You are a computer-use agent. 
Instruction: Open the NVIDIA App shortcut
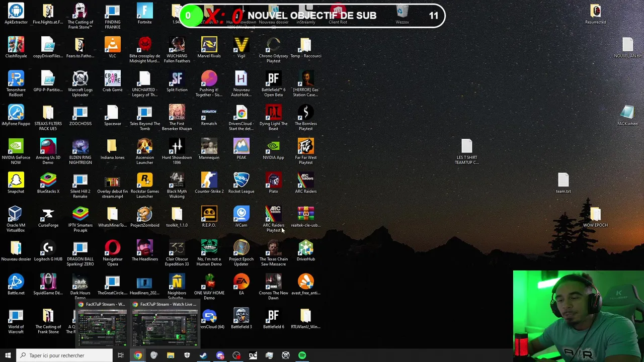(x=274, y=149)
